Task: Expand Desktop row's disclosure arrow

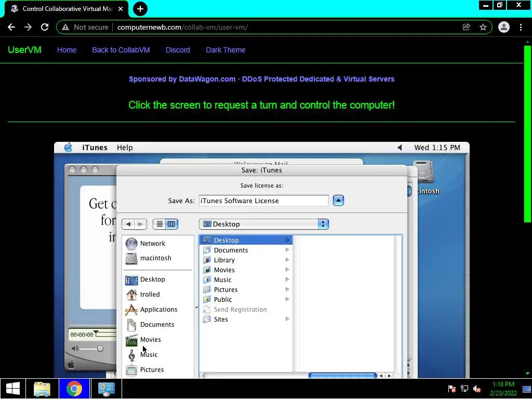Action: click(287, 240)
